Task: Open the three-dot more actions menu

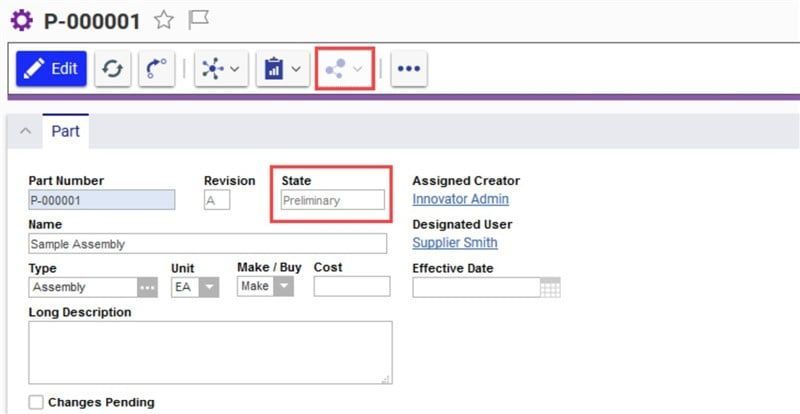Action: [409, 69]
